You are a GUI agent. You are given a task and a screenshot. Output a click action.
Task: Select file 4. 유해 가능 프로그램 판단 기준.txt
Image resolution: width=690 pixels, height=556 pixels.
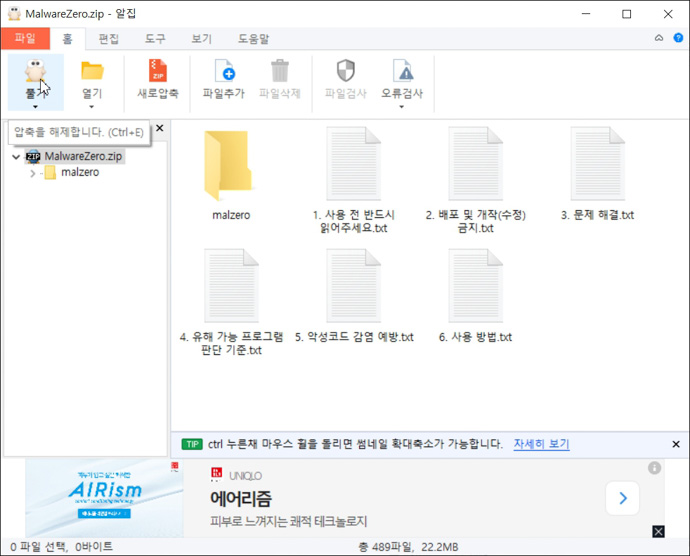coord(231,303)
